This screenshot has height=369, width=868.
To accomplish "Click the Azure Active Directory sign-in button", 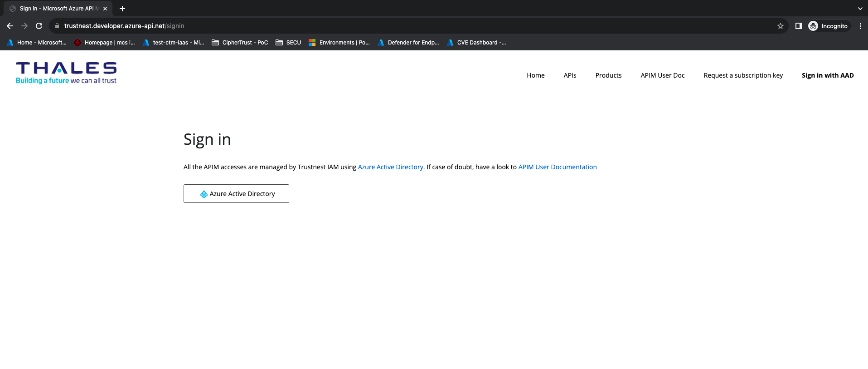I will pos(236,194).
